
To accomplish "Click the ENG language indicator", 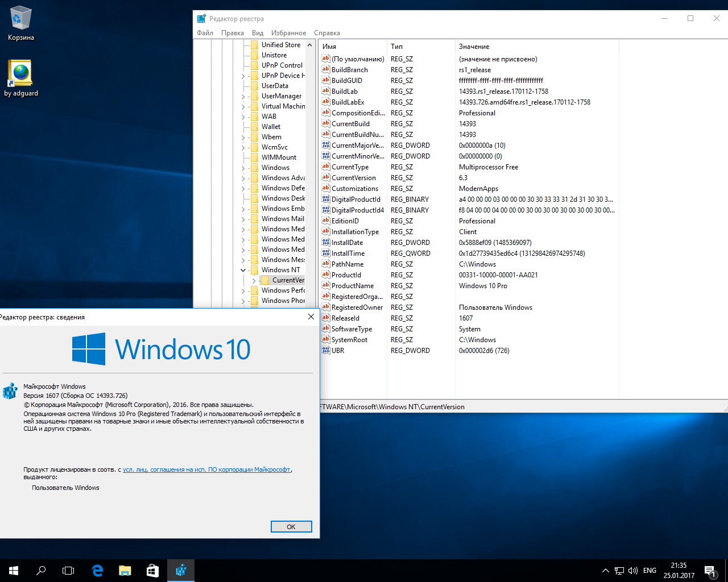I will 650,571.
